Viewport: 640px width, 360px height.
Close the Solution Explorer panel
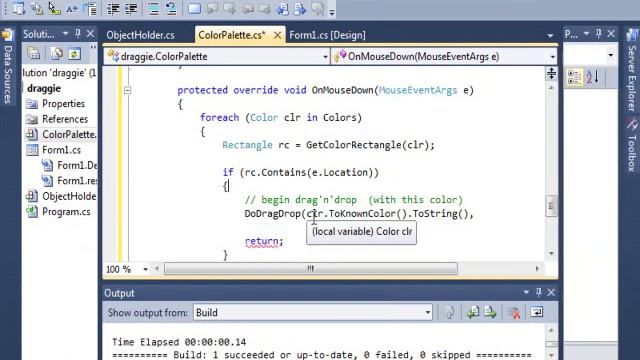click(x=91, y=34)
